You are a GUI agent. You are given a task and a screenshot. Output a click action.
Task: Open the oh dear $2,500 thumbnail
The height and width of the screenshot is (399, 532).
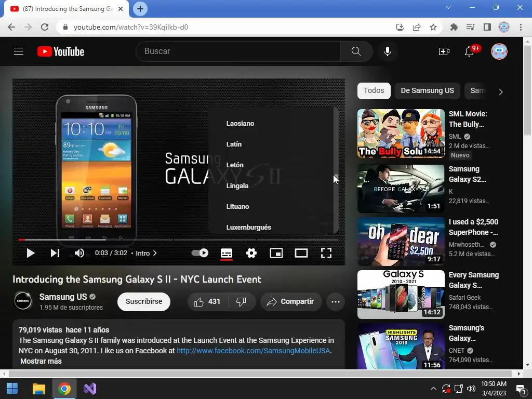(401, 242)
